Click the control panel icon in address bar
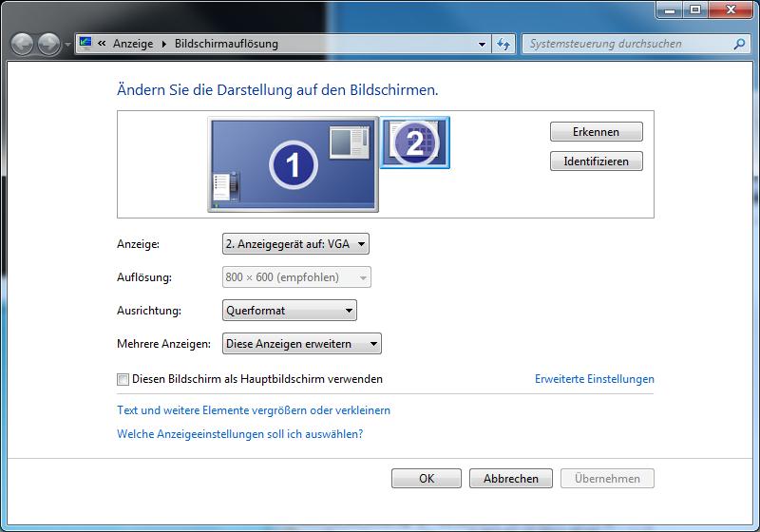The image size is (760, 532). pyautogui.click(x=85, y=43)
